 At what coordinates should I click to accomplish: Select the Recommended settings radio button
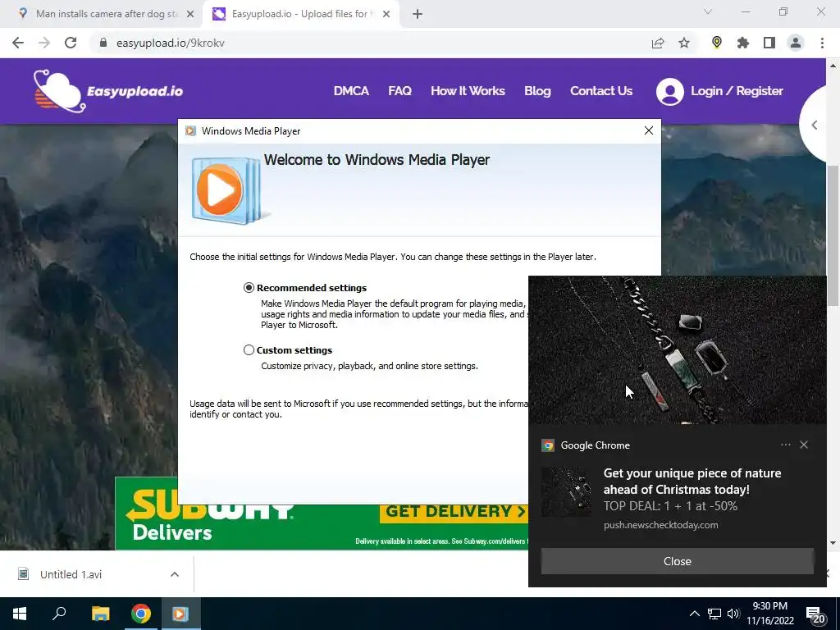(x=249, y=288)
